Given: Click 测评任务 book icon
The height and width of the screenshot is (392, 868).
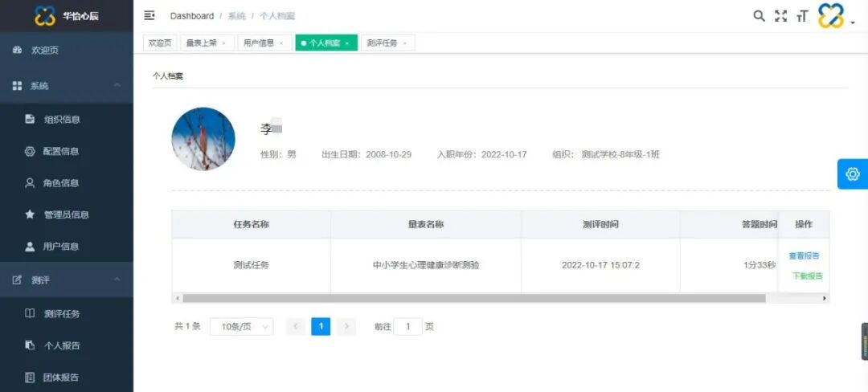Looking at the screenshot, I should coord(30,313).
